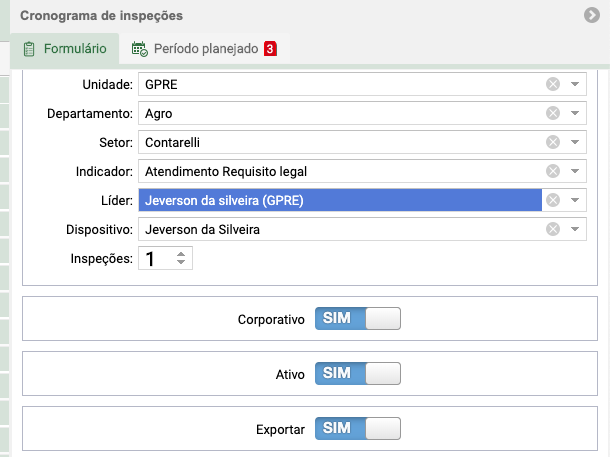Clear the Dispositivo field value
This screenshot has width=610, height=457.
click(x=552, y=229)
